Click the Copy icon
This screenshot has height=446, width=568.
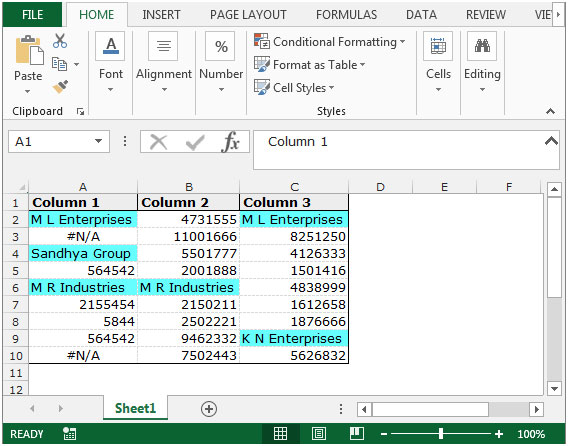point(59,64)
